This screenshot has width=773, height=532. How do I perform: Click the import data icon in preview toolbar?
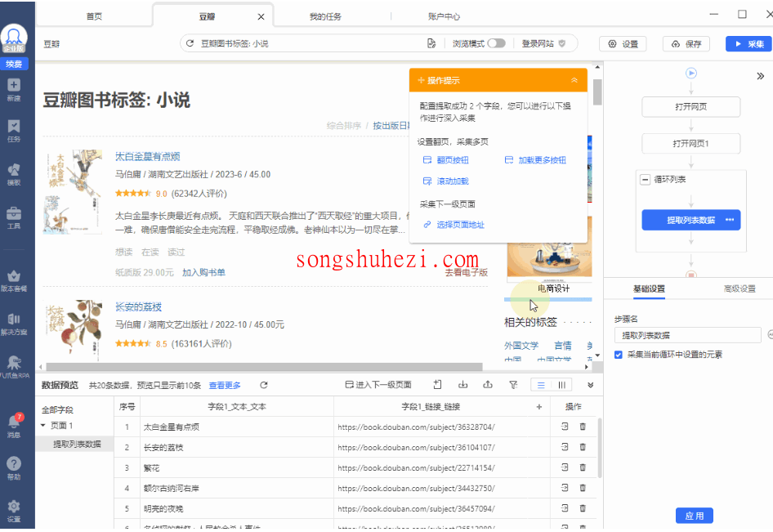(x=462, y=385)
